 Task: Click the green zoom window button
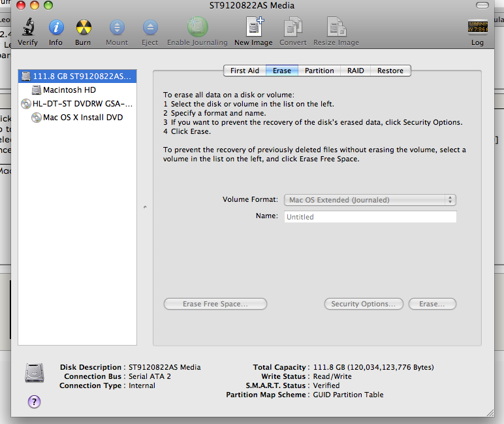(48, 5)
